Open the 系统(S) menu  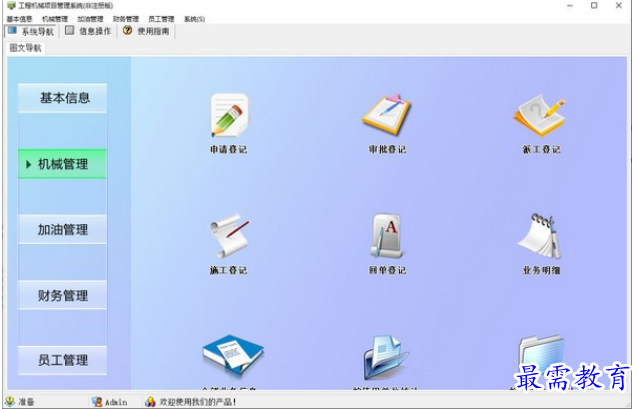click(194, 19)
